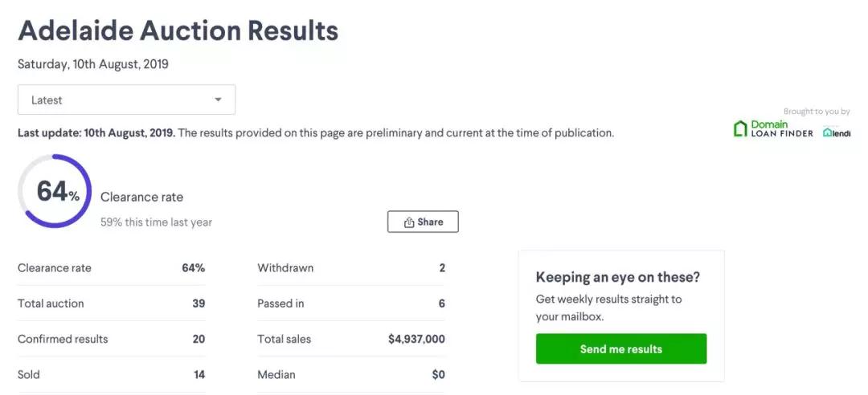Click the share icon beside Share
This screenshot has width=868, height=395.
409,222
